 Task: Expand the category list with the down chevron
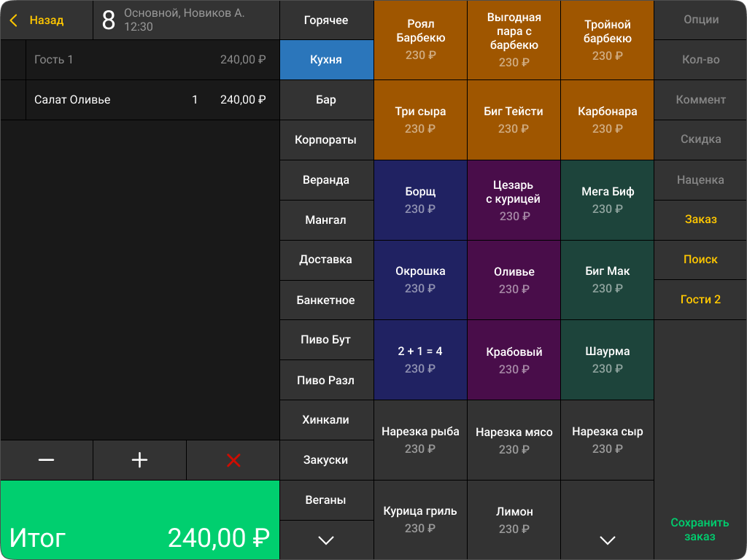(x=326, y=540)
